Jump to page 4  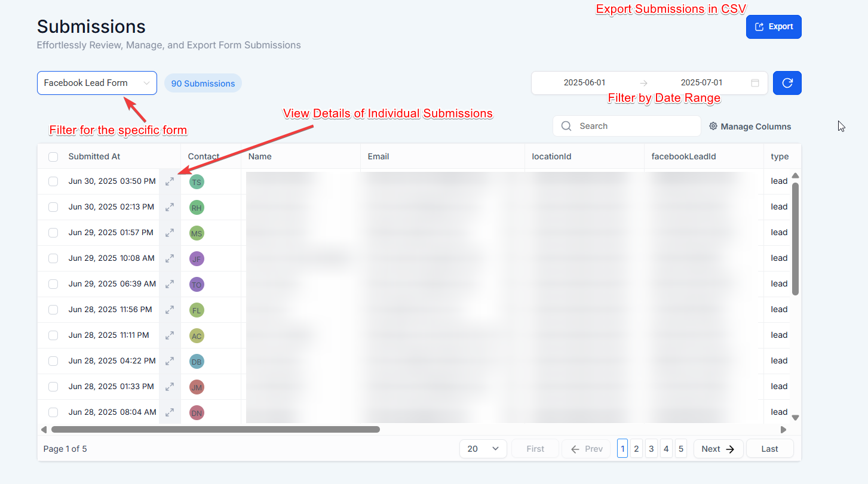667,449
